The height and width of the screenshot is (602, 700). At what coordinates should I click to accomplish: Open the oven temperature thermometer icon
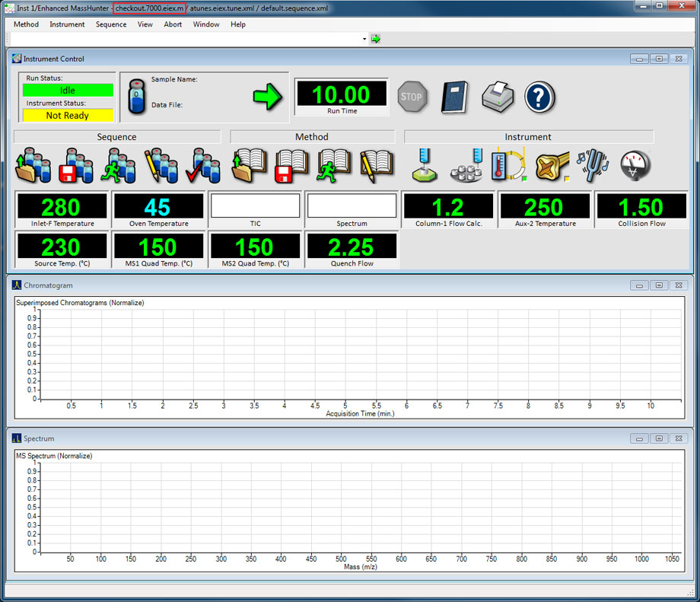[508, 165]
